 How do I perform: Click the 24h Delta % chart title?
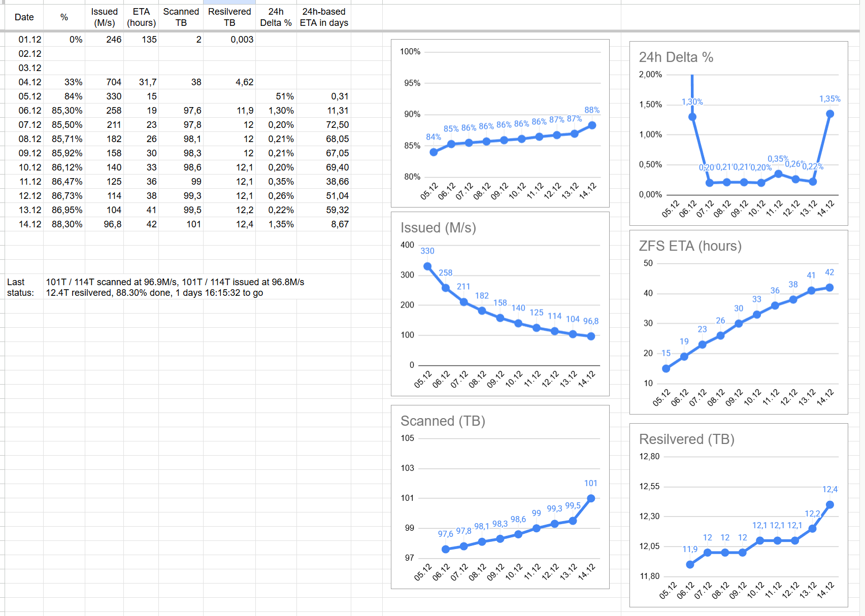[676, 57]
